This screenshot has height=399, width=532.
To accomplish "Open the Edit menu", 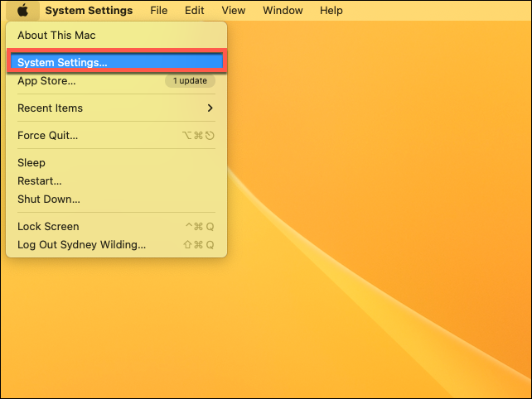I will click(x=195, y=11).
